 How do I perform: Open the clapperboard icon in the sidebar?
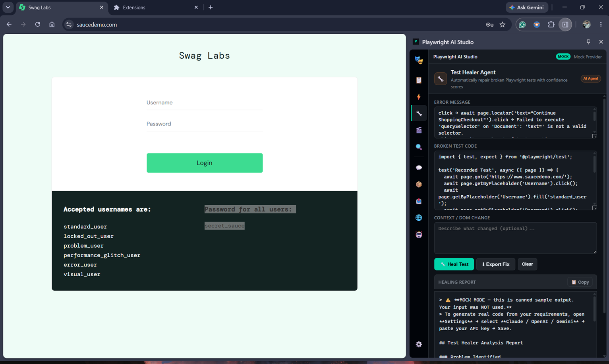coord(419,130)
